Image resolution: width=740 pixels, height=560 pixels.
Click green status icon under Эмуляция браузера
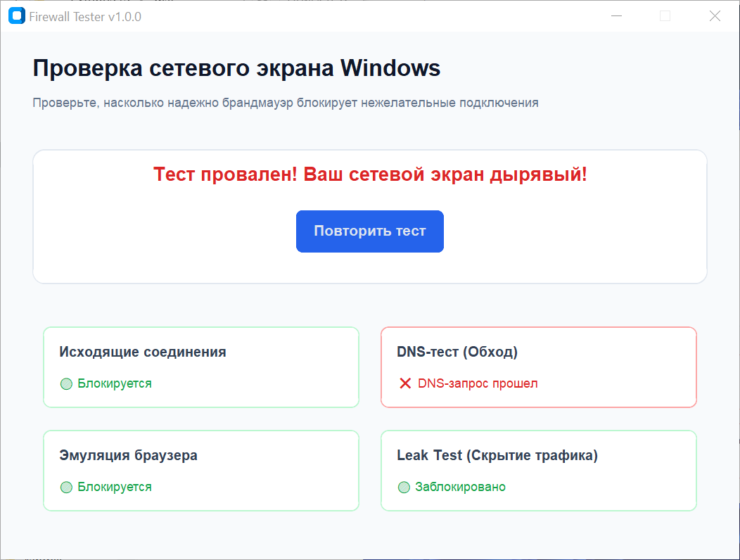tap(66, 488)
